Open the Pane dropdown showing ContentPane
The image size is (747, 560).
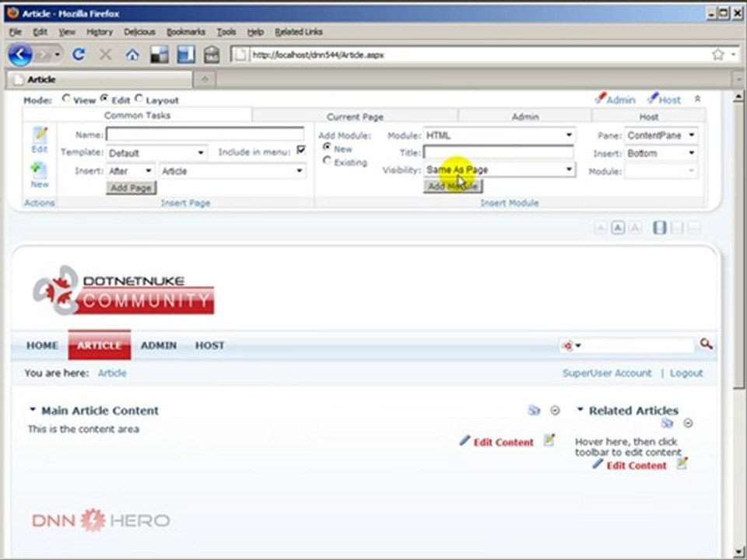tap(661, 135)
